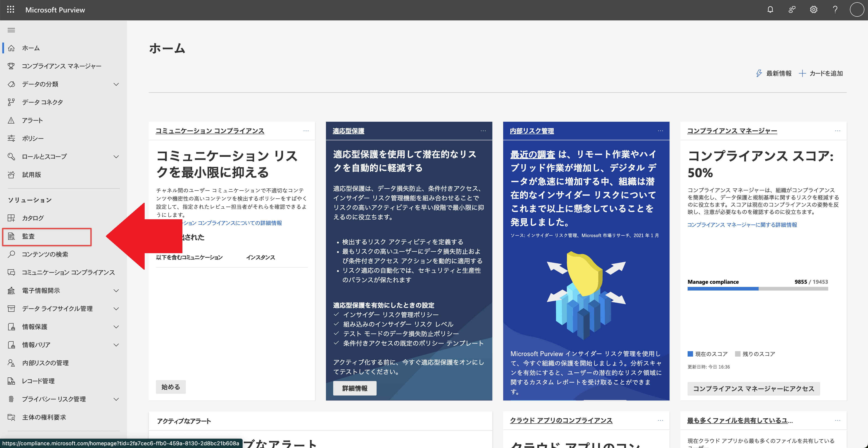
Task: Collapse the navigation with the hamburger icon
Action: pos(12,30)
